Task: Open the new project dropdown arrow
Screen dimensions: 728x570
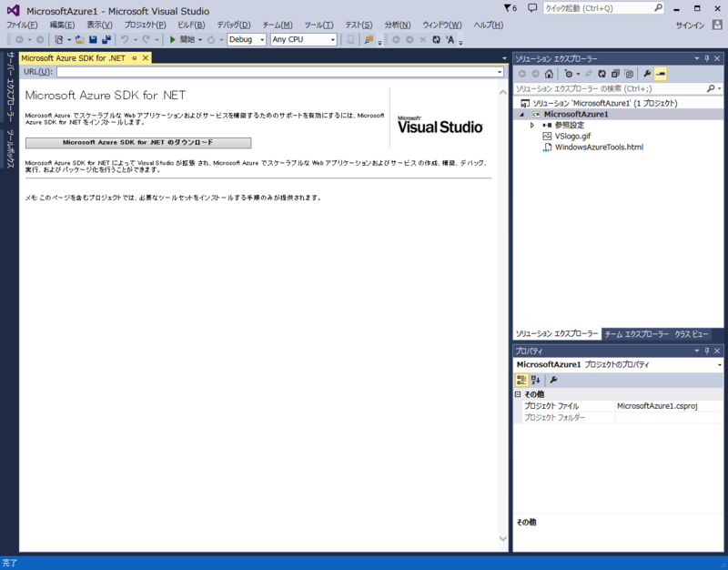Action: (x=69, y=39)
